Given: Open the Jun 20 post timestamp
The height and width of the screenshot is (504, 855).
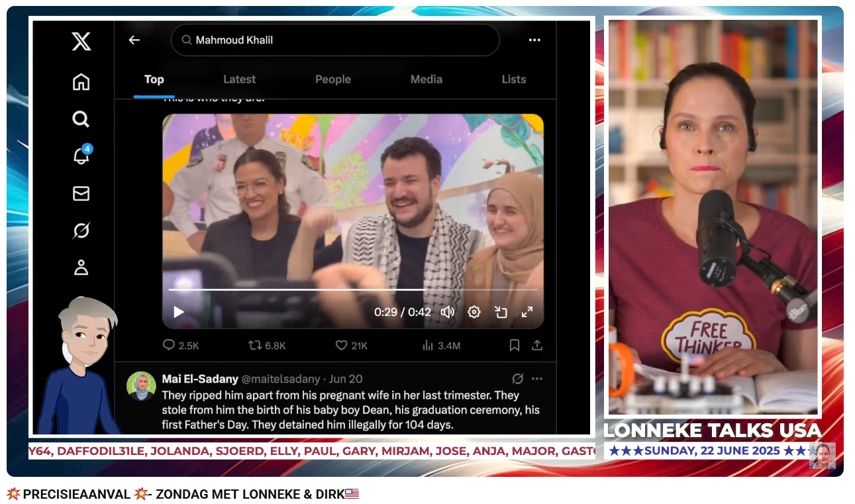Looking at the screenshot, I should coord(346,379).
